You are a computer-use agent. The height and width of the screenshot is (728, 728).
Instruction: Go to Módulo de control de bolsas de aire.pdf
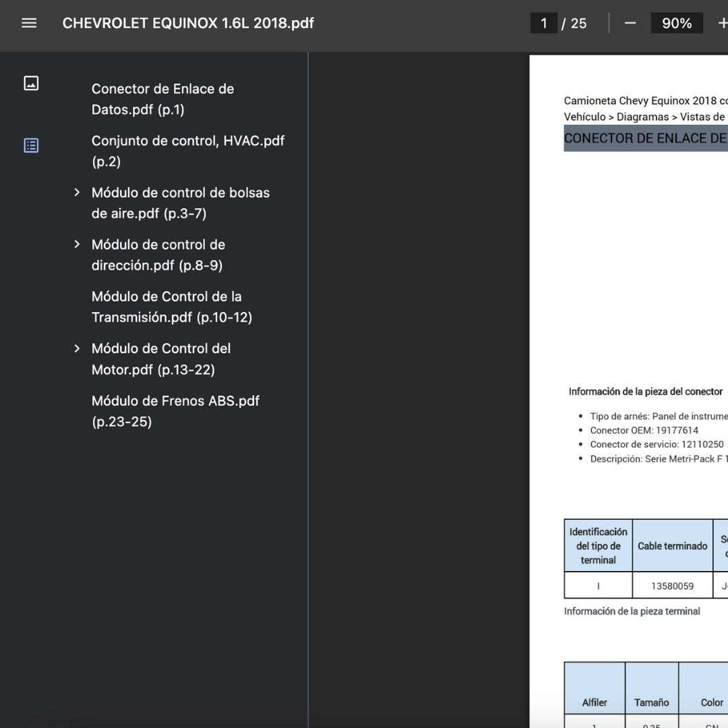tap(180, 204)
